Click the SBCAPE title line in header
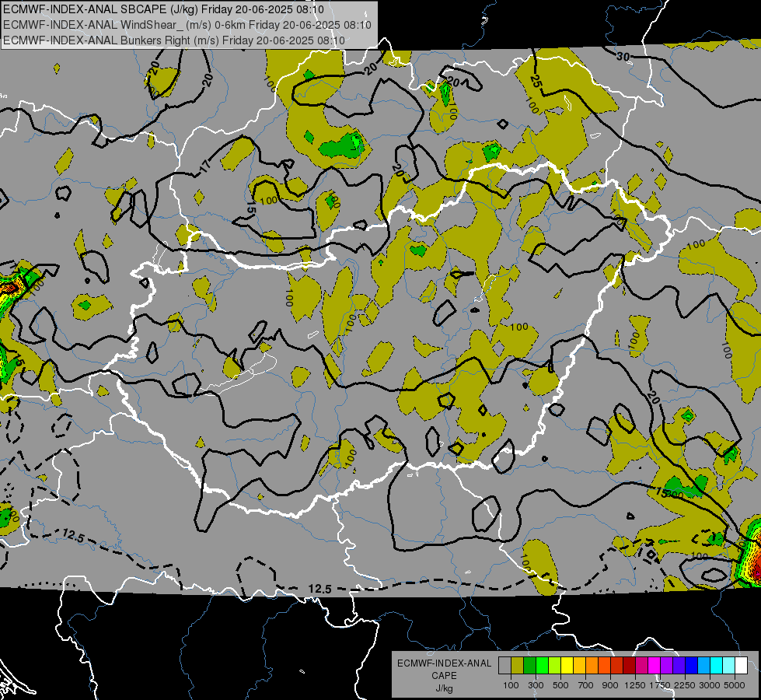761x700 pixels. pyautogui.click(x=163, y=9)
